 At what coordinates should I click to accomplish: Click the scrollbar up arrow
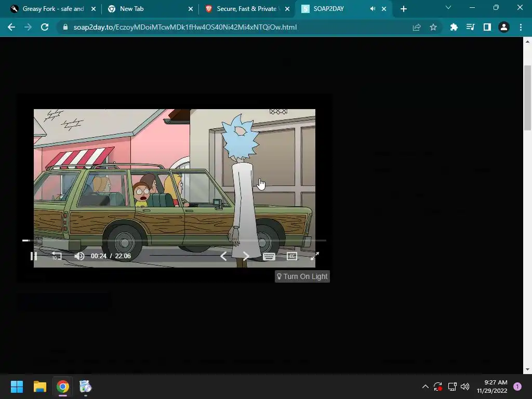[x=527, y=42]
